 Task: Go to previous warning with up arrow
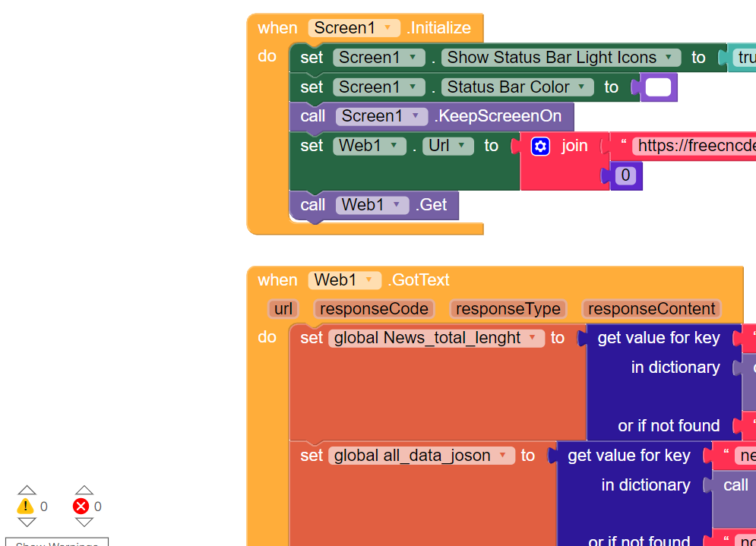pyautogui.click(x=27, y=490)
